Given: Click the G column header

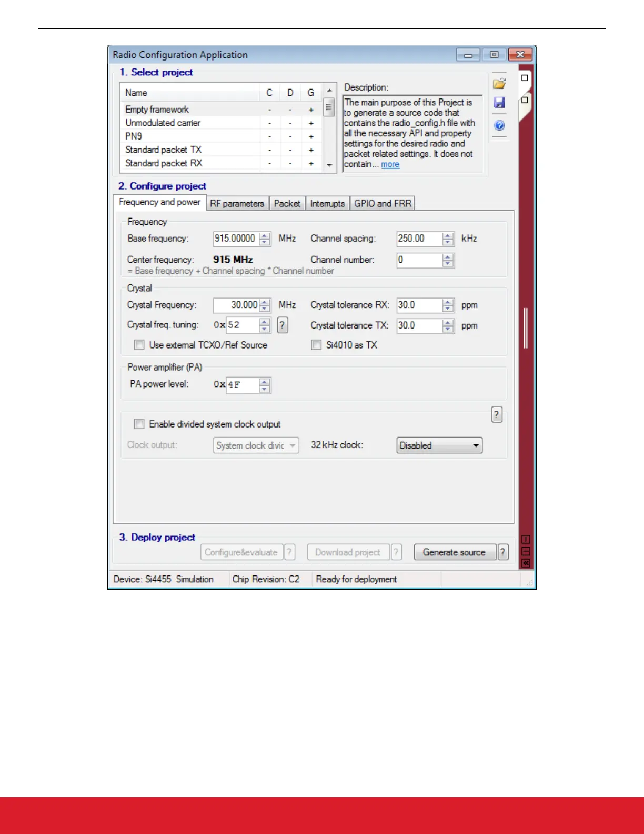Looking at the screenshot, I should (x=311, y=93).
